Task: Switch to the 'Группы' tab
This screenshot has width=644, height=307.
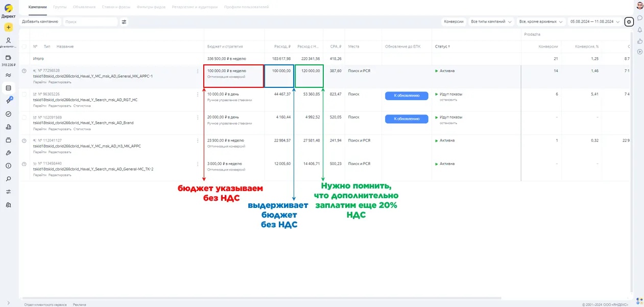Action: [60, 7]
